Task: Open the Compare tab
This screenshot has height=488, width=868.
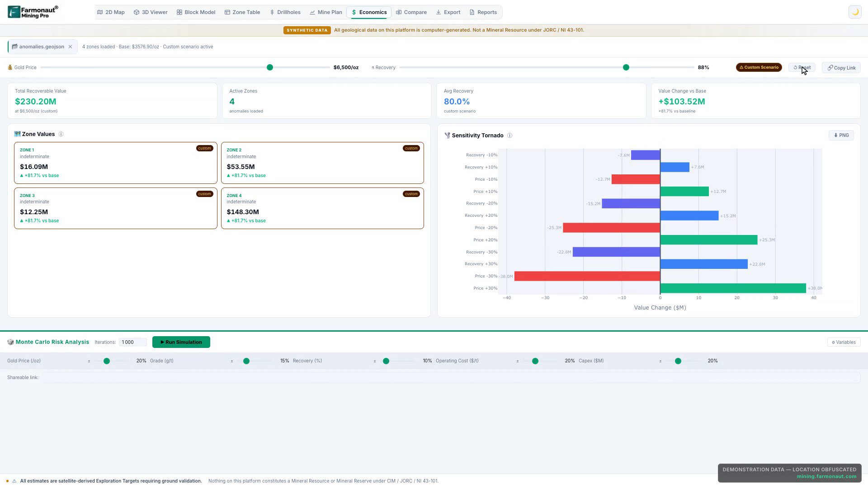Action: [411, 12]
